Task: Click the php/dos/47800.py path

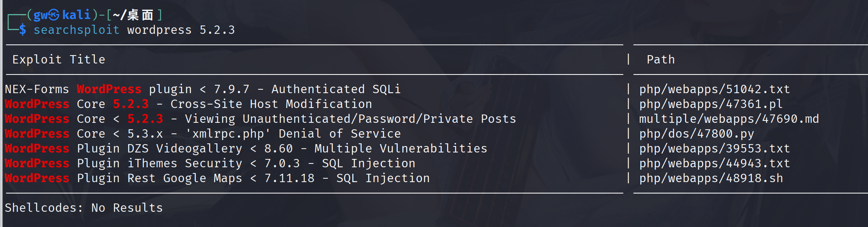Action: tap(696, 133)
